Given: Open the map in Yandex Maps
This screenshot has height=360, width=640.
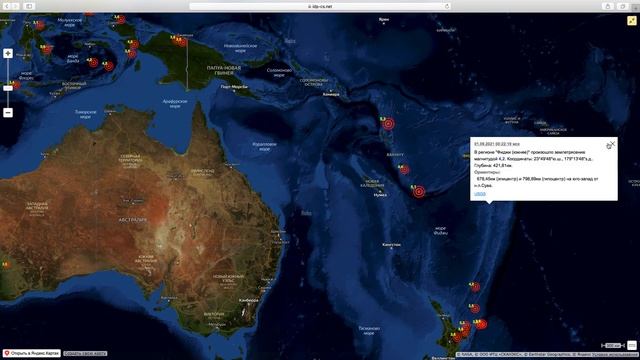Looking at the screenshot, I should [32, 353].
